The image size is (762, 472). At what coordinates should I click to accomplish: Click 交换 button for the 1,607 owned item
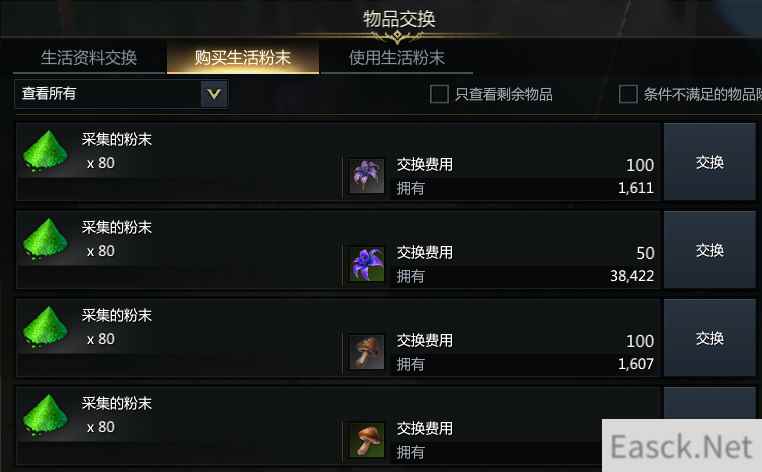[710, 338]
